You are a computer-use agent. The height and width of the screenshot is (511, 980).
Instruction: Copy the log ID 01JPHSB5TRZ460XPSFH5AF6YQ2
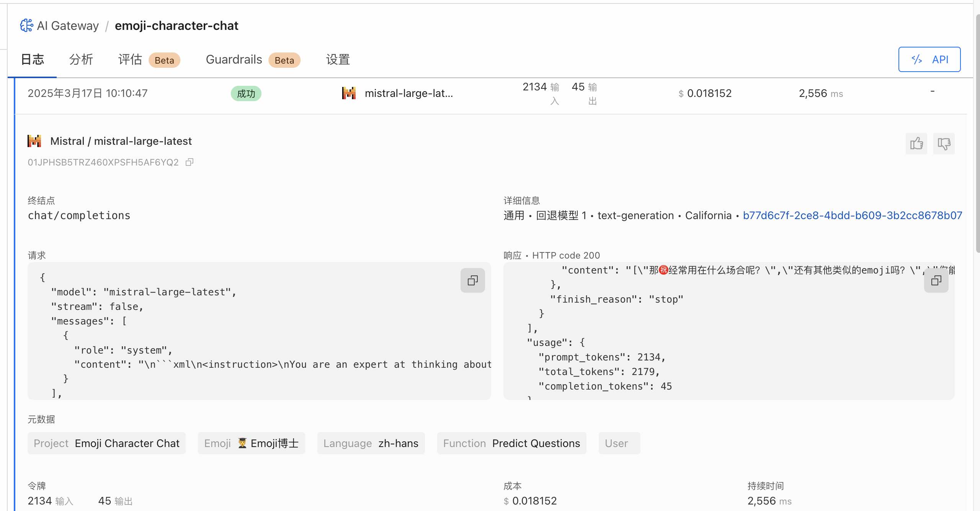click(189, 162)
